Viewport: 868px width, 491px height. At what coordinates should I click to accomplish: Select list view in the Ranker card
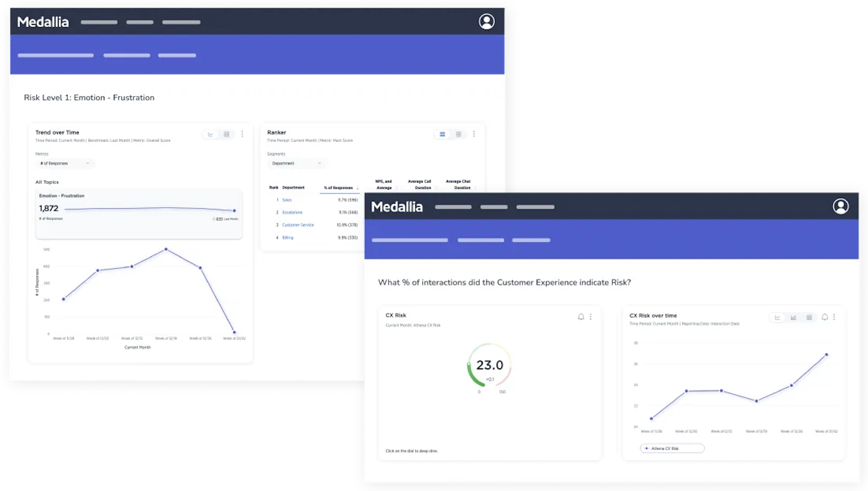pos(442,134)
